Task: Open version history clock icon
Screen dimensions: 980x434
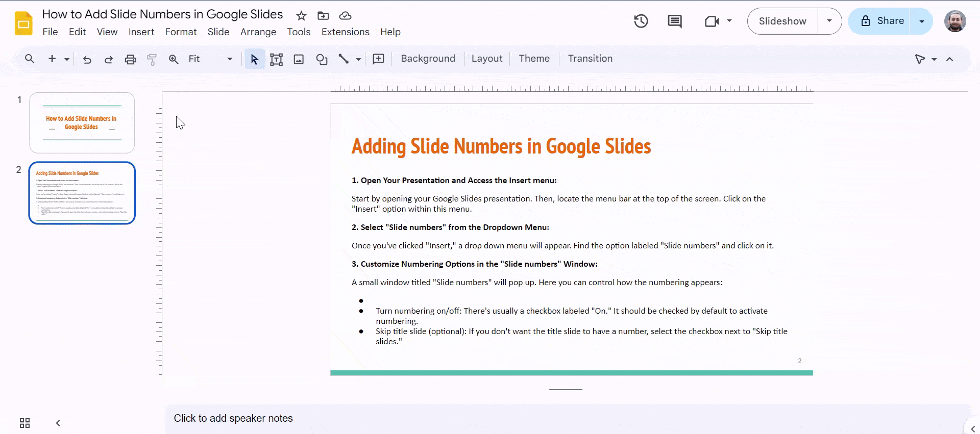Action: point(641,21)
